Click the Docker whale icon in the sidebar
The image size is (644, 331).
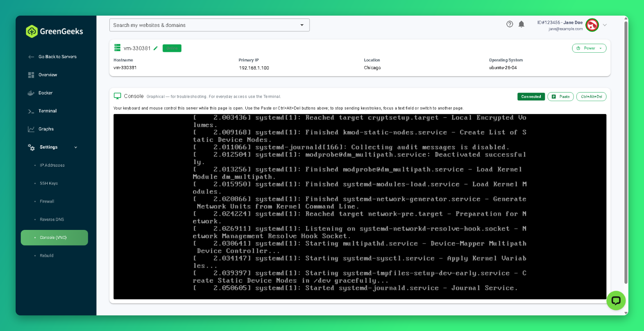click(x=31, y=93)
